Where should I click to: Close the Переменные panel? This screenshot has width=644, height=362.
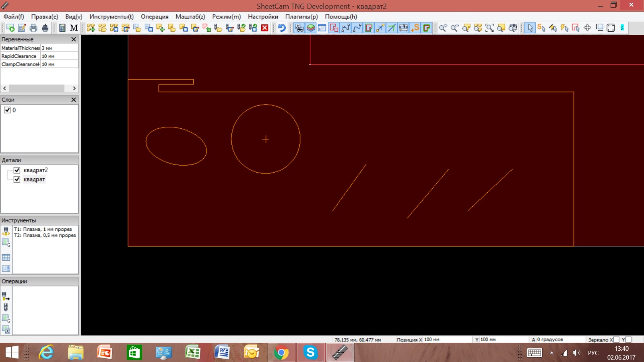click(x=74, y=39)
